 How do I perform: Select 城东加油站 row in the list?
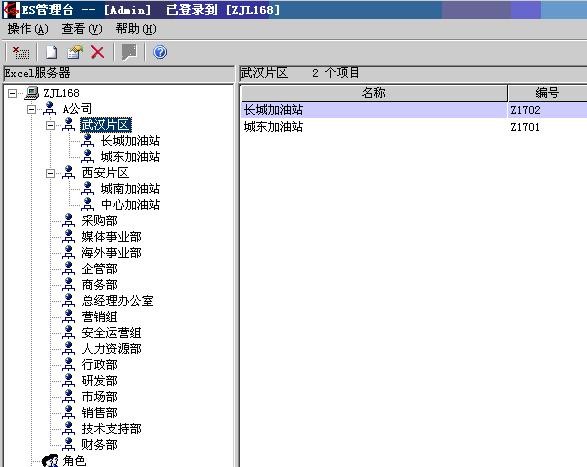coord(414,127)
